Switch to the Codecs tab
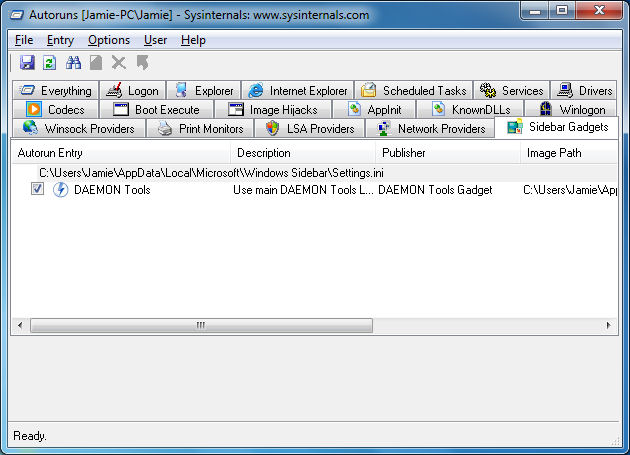630x455 pixels. coord(55,109)
